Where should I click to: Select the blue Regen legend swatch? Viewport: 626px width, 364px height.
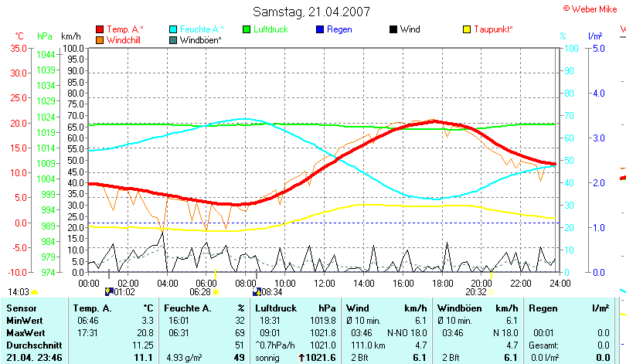click(x=320, y=29)
